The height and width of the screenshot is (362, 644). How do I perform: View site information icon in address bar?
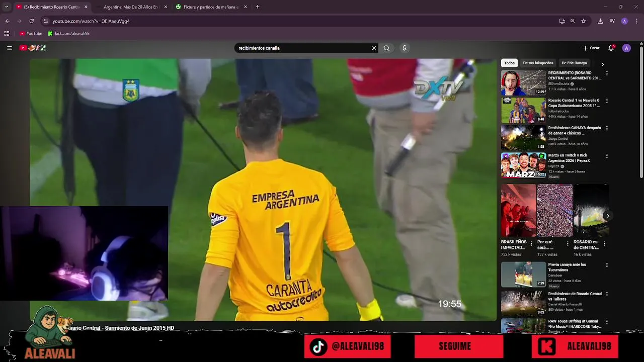point(46,21)
